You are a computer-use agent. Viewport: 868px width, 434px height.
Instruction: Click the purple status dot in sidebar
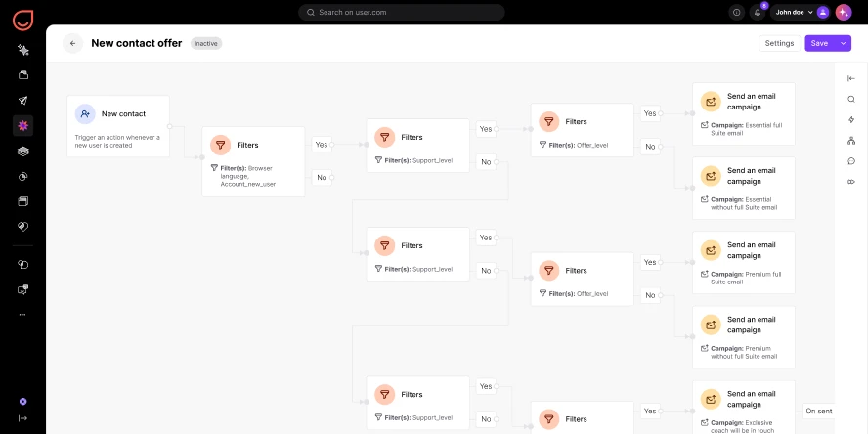coord(22,402)
